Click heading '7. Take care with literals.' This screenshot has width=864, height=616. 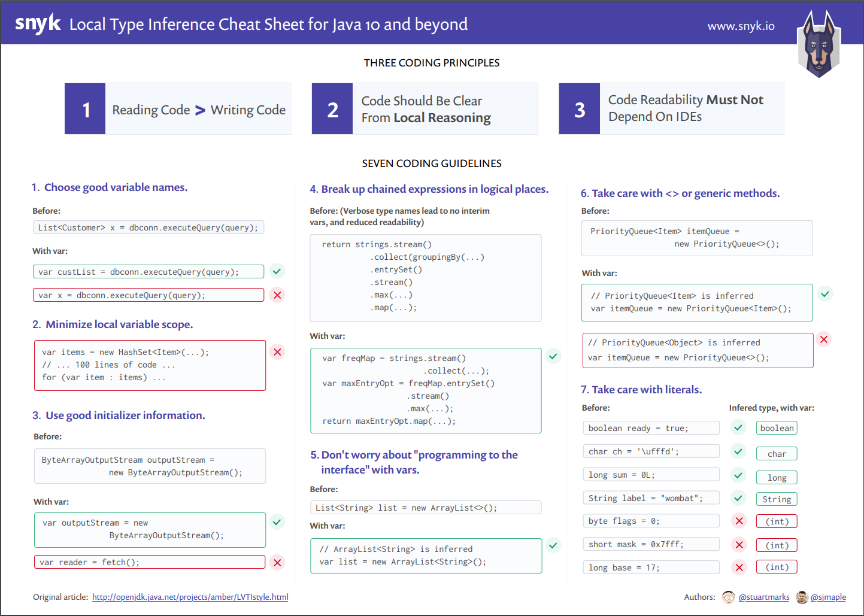click(641, 390)
